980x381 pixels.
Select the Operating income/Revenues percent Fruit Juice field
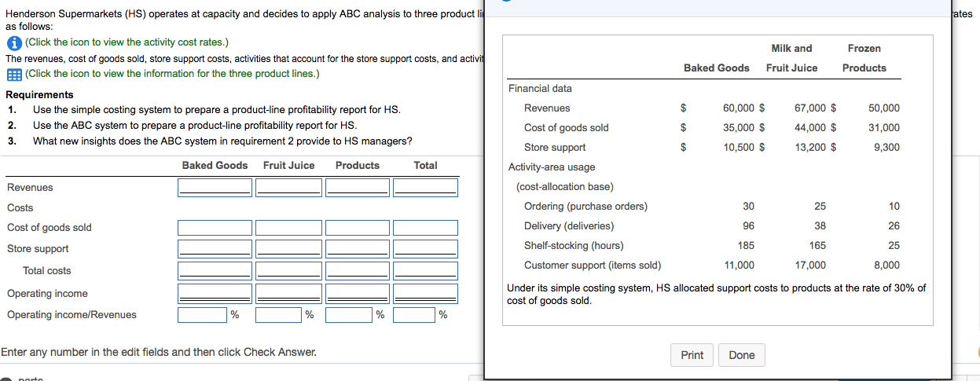click(x=279, y=315)
